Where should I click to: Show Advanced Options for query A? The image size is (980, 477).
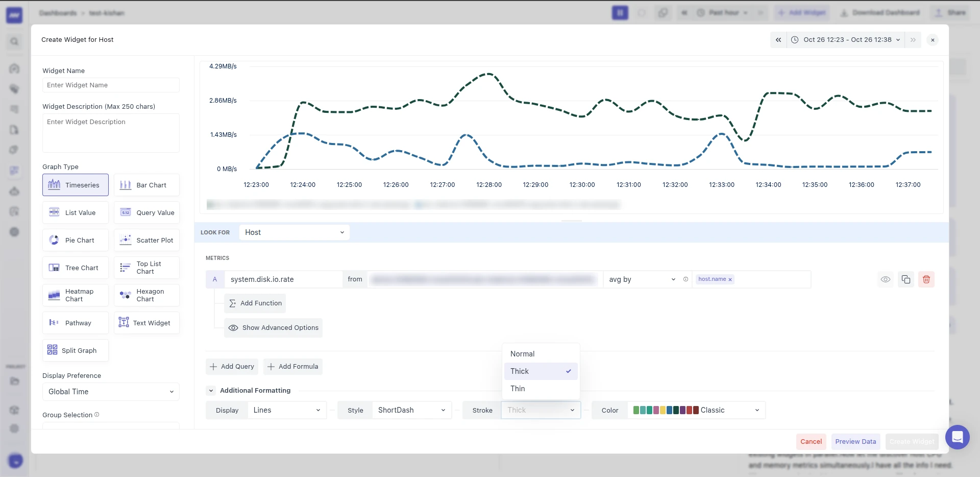point(273,328)
